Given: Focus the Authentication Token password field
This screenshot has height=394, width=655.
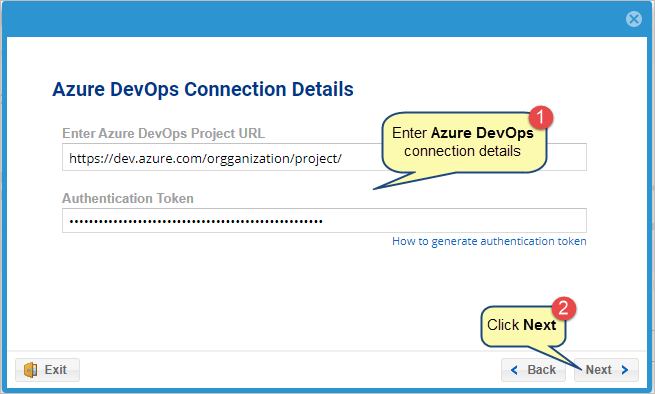Looking at the screenshot, I should [x=324, y=221].
